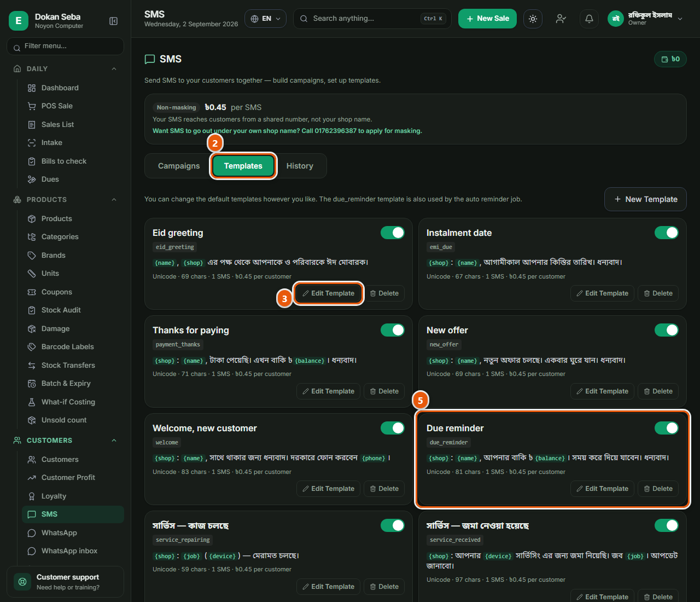
Task: Toggle the light/dark theme sun icon
Action: tap(533, 19)
